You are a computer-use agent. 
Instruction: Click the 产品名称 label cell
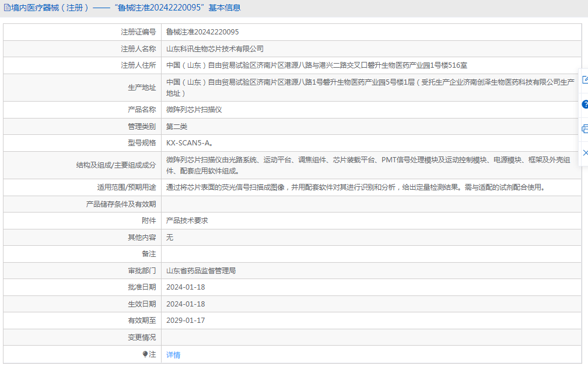[x=82, y=110]
